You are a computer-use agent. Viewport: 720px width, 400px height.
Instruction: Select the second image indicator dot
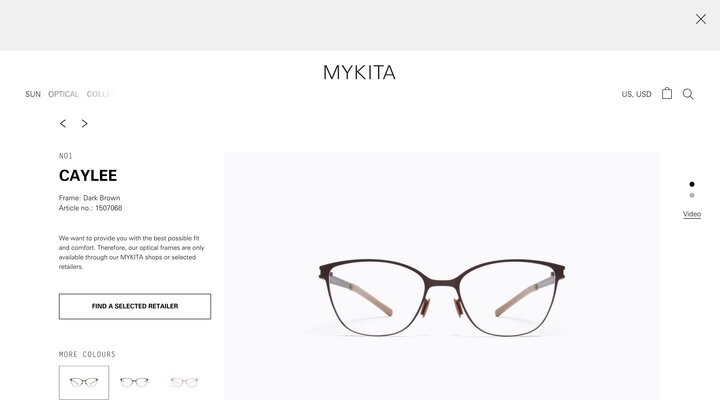point(692,196)
